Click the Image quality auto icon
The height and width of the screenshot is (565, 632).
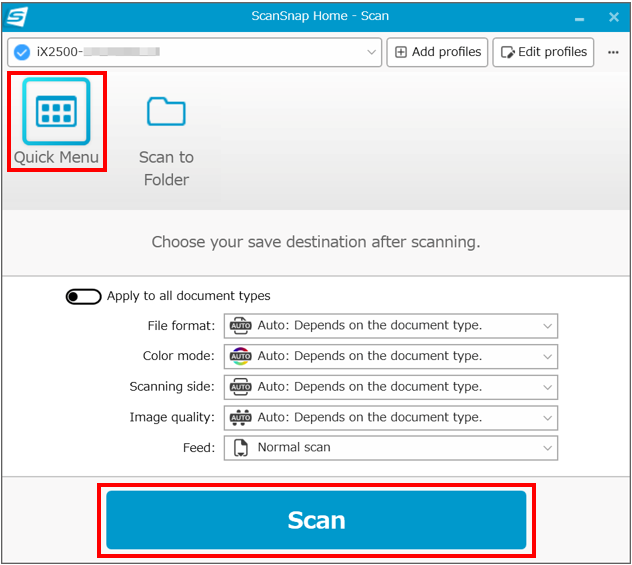click(x=240, y=418)
